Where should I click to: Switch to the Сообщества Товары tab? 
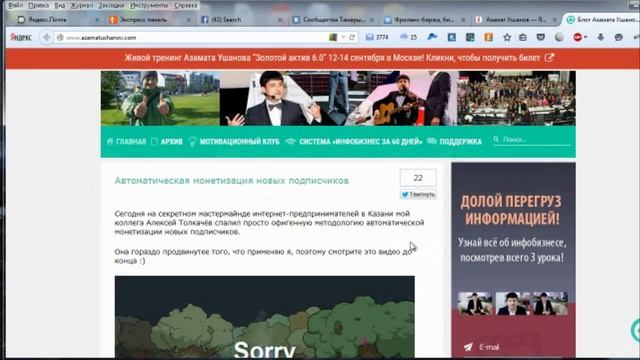point(334,20)
